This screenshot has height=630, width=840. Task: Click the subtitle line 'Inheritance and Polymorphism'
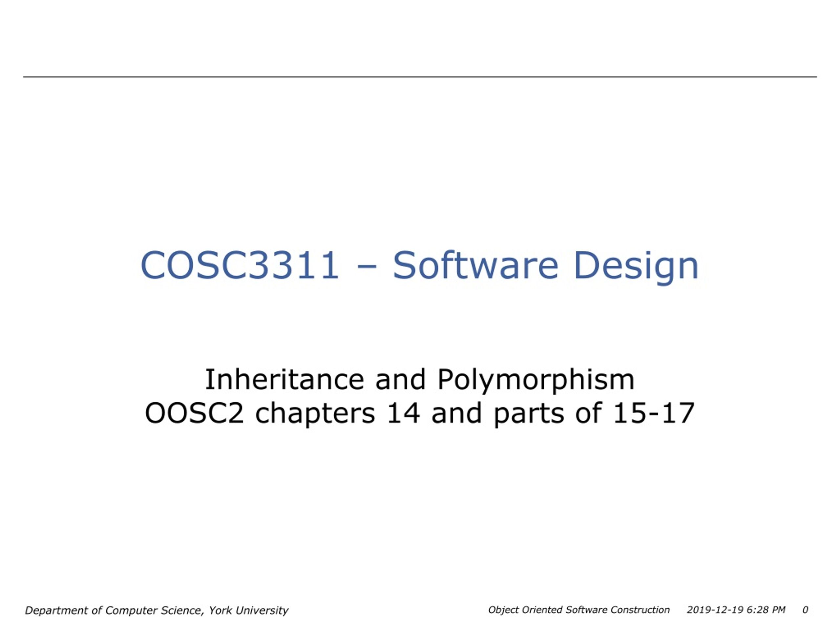(x=420, y=381)
